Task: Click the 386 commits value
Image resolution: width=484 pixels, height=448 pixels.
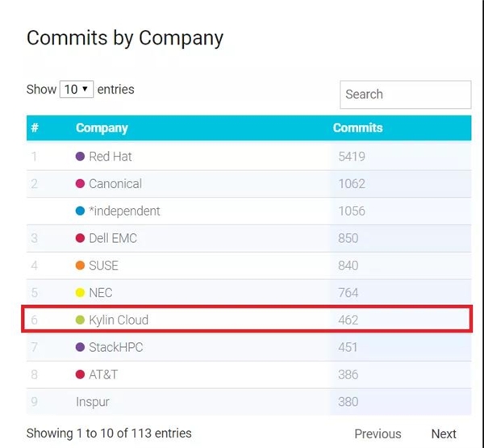Action: pos(348,375)
